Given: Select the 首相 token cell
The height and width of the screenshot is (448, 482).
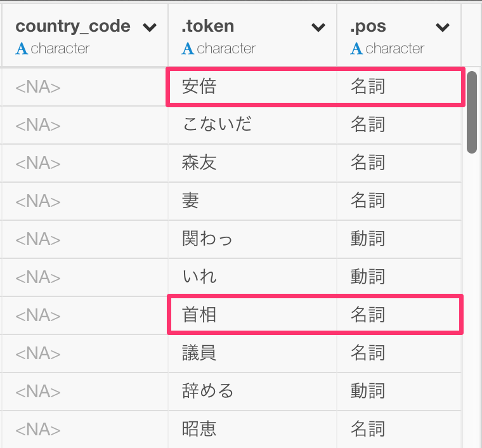Looking at the screenshot, I should [199, 315].
